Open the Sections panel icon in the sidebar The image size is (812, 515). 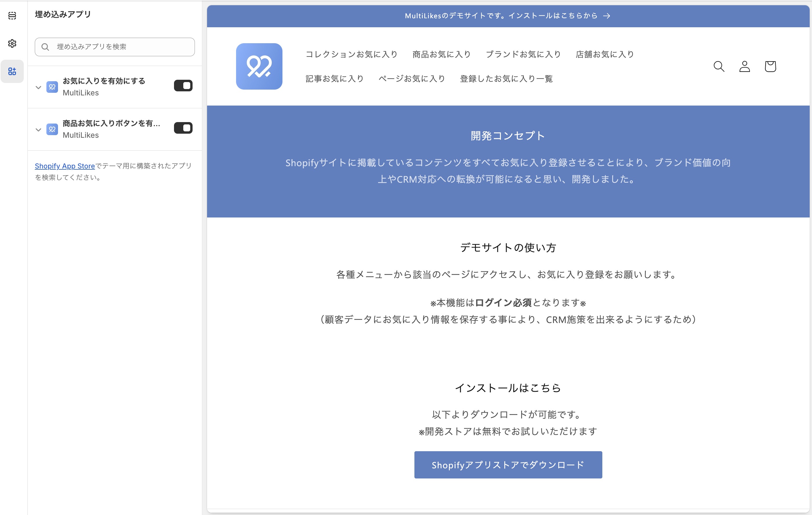click(x=12, y=16)
